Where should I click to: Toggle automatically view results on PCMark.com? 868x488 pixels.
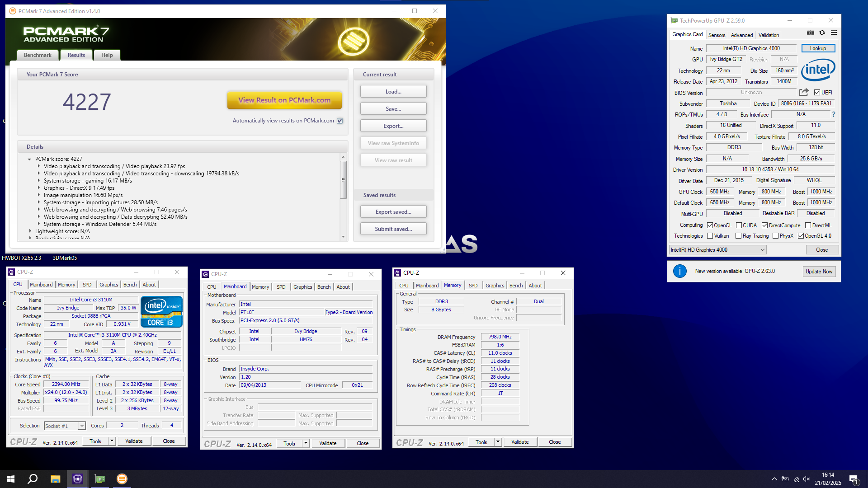(340, 121)
